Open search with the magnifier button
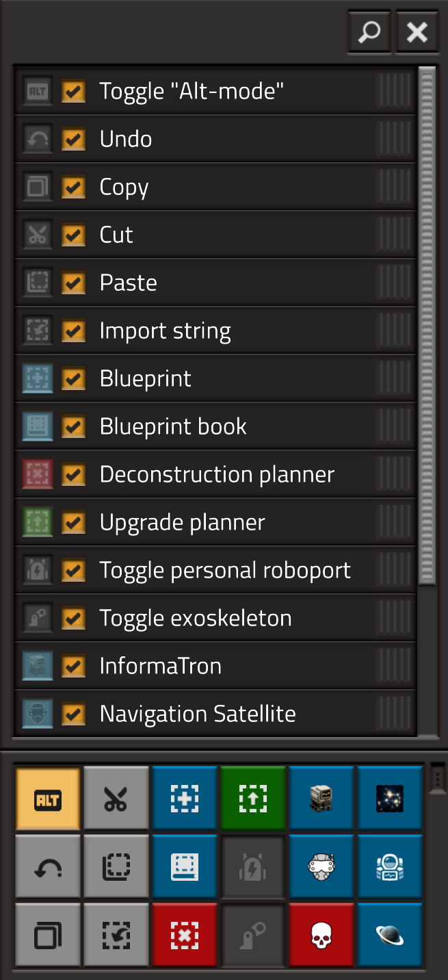The height and width of the screenshot is (980, 448). (x=369, y=31)
